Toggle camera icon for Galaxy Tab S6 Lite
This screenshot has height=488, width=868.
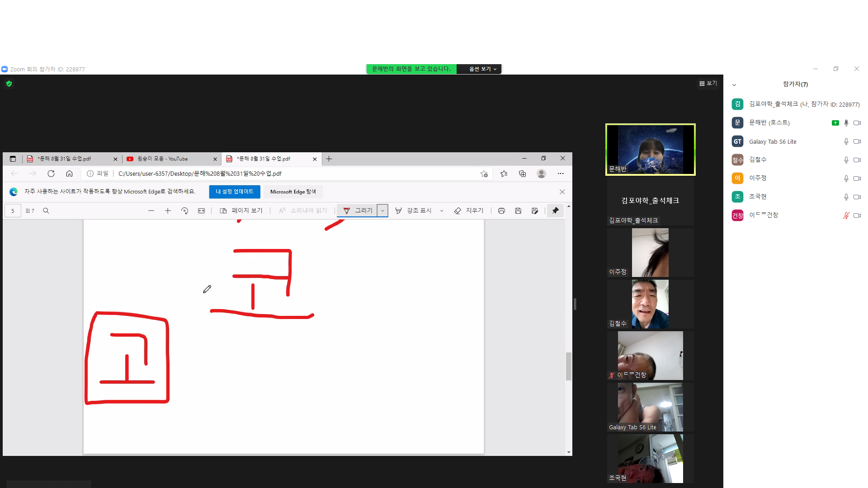[x=857, y=141]
